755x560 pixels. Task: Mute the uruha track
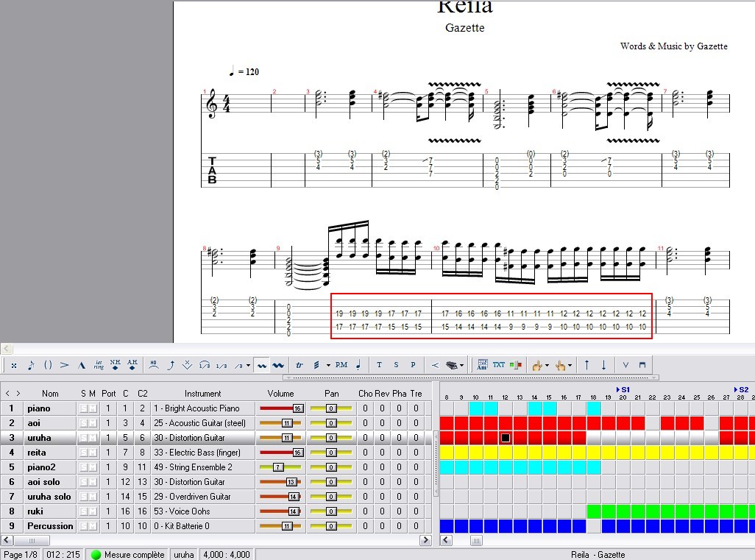(93, 438)
